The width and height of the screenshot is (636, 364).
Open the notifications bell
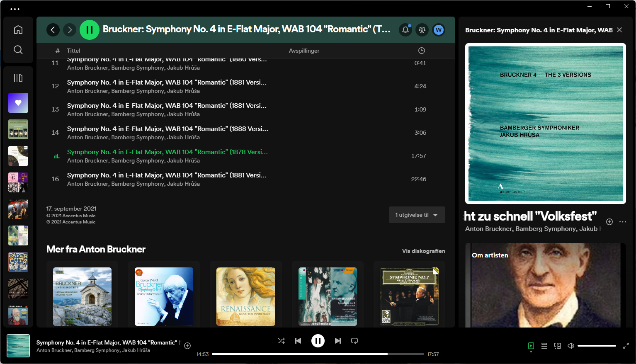tap(405, 30)
